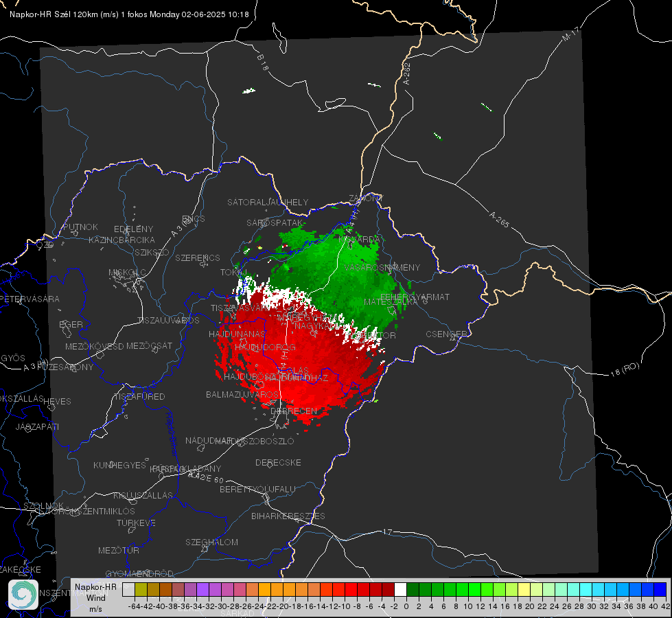This screenshot has height=618, width=672.
Task: Click the VÁSÁROSNAMÉNY city label
Action: click(x=382, y=268)
